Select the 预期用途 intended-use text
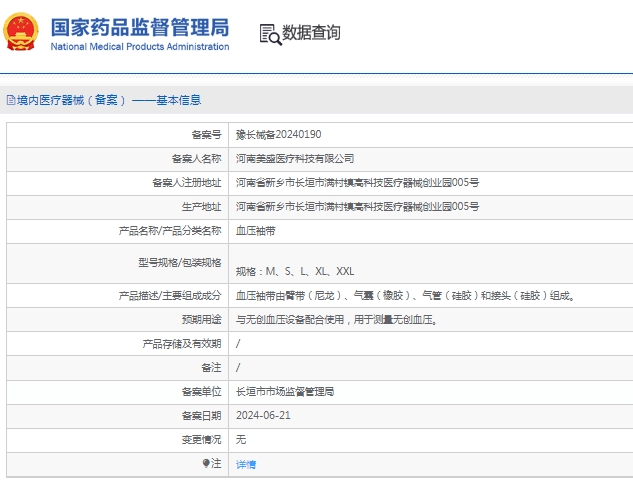This screenshot has height=484, width=633. (x=337, y=320)
